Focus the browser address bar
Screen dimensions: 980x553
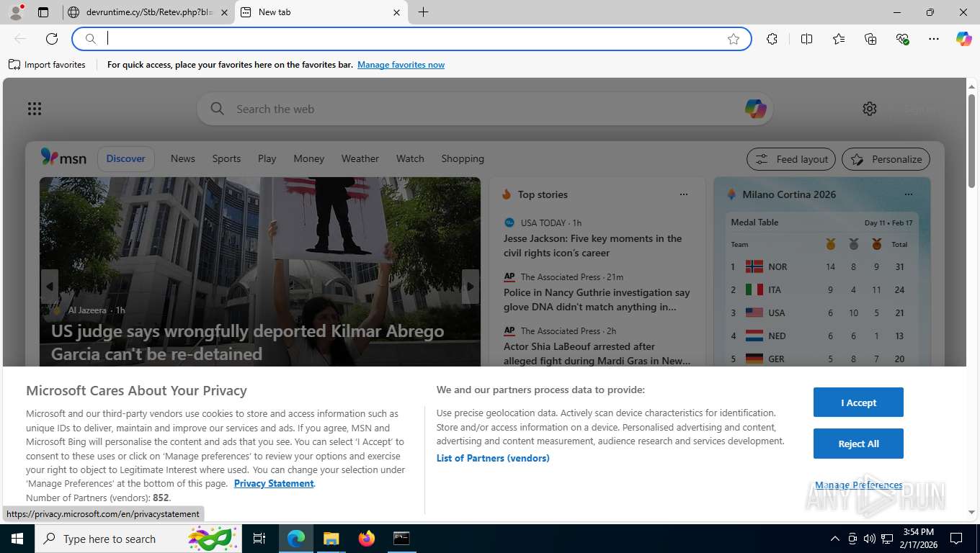(412, 39)
